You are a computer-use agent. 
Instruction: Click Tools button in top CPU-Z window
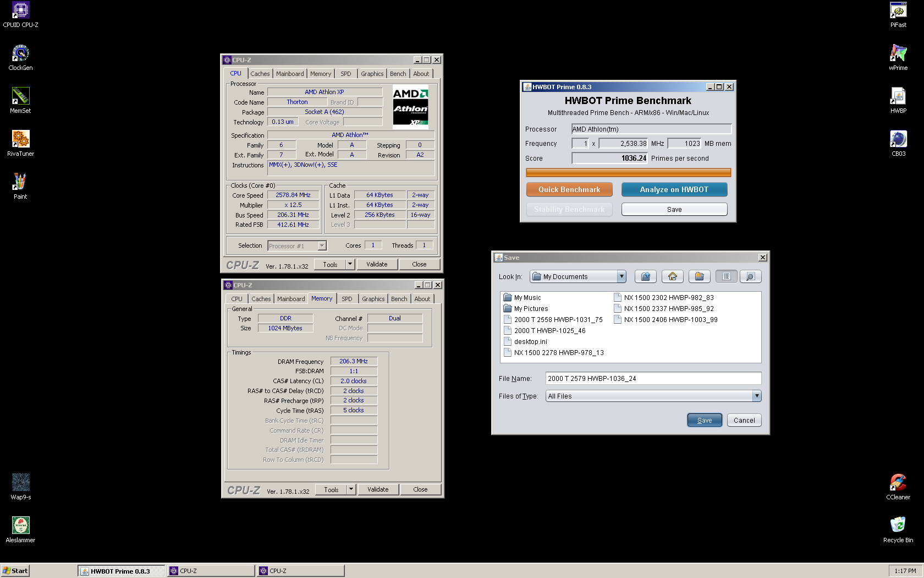(330, 264)
